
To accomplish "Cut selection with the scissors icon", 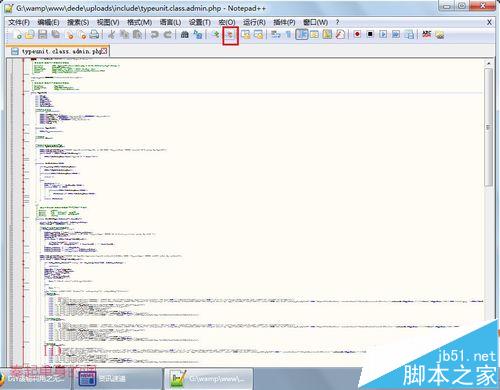I will pos(111,34).
